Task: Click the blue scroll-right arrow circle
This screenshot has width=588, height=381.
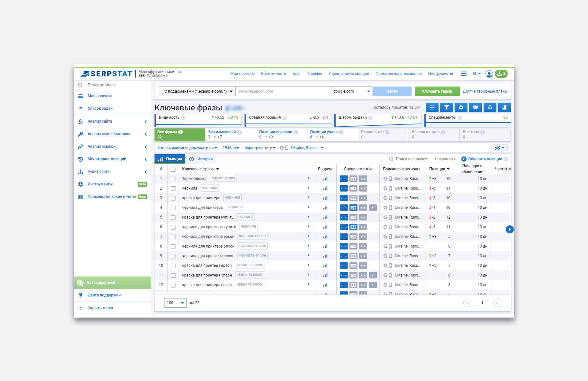Action: pyautogui.click(x=510, y=229)
